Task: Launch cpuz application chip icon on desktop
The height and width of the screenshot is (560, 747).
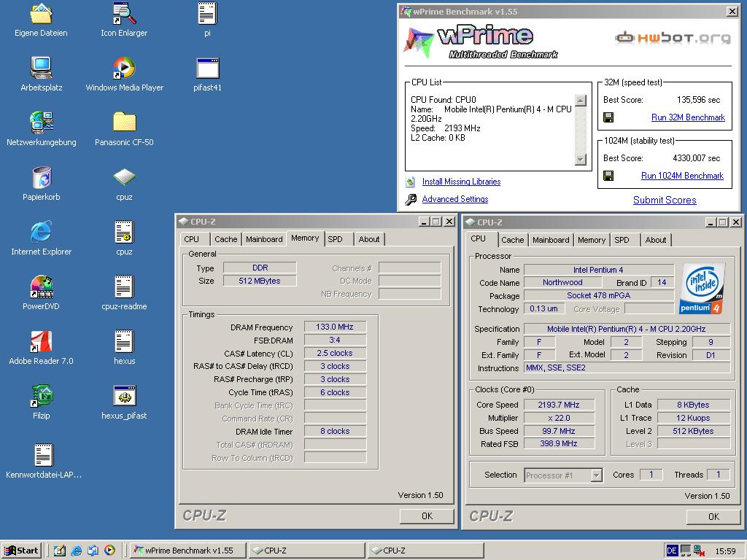Action: point(124,177)
